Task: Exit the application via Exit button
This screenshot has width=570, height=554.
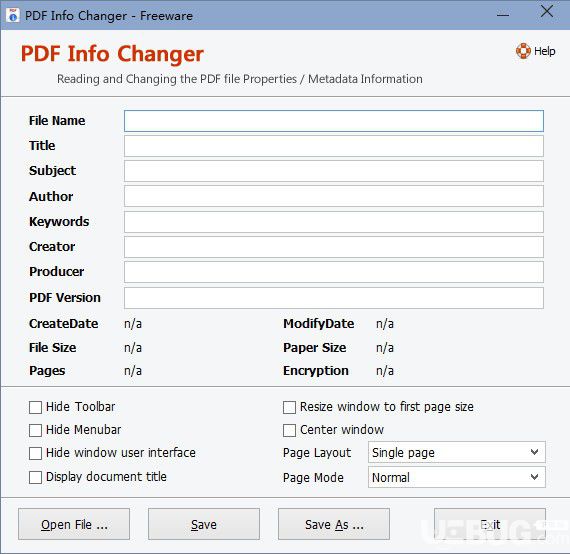Action: point(490,524)
